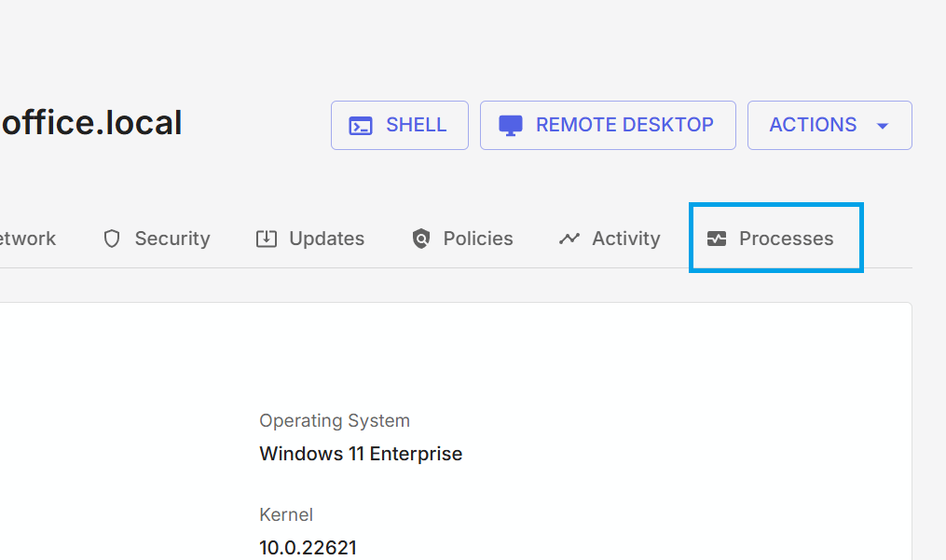Click the download icon beside Updates
This screenshot has height=560, width=946.
[267, 239]
